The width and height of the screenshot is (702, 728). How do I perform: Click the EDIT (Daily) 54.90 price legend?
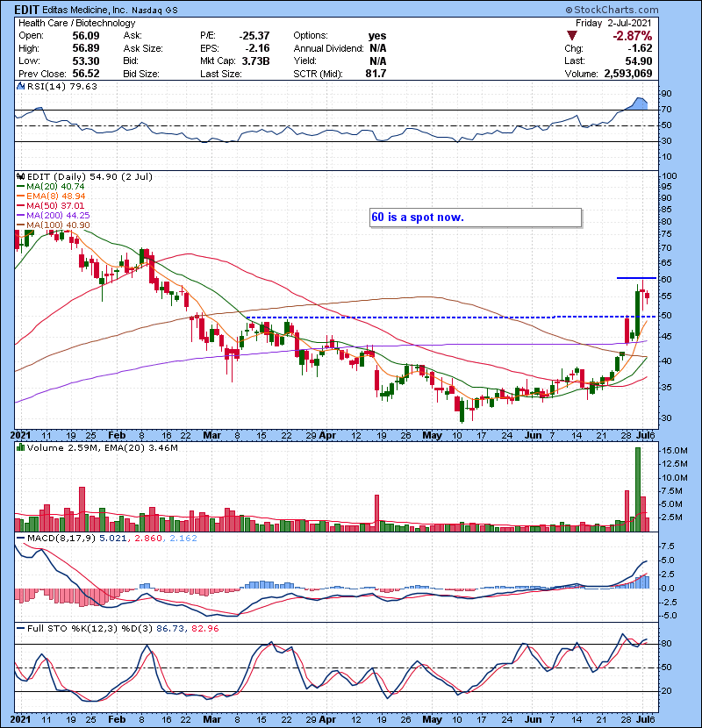click(90, 176)
